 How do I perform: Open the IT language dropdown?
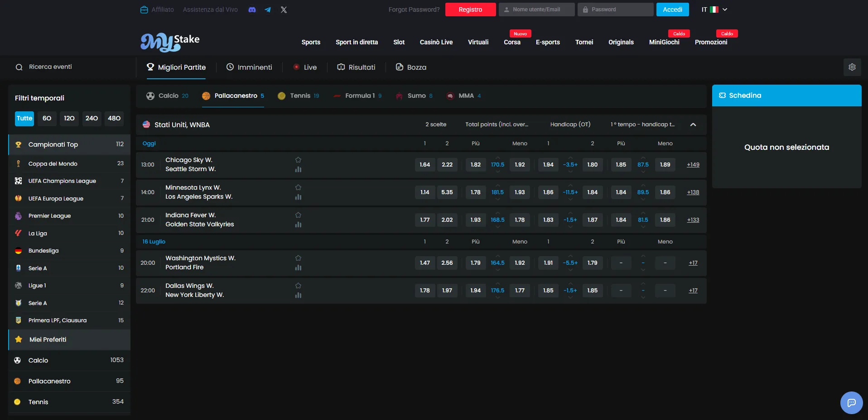tap(714, 10)
